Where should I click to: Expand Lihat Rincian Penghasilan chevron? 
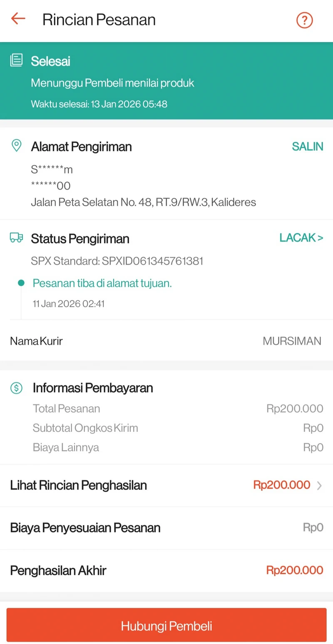tap(319, 485)
